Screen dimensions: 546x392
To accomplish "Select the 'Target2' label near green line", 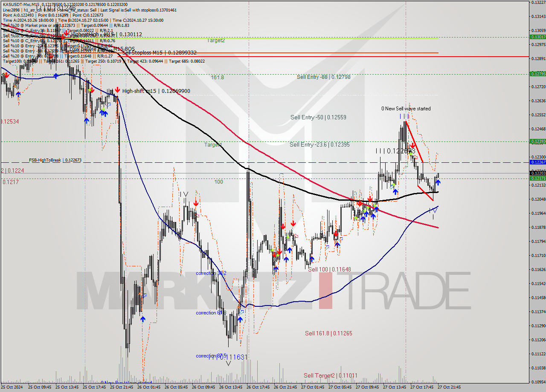I will pyautogui.click(x=216, y=40).
